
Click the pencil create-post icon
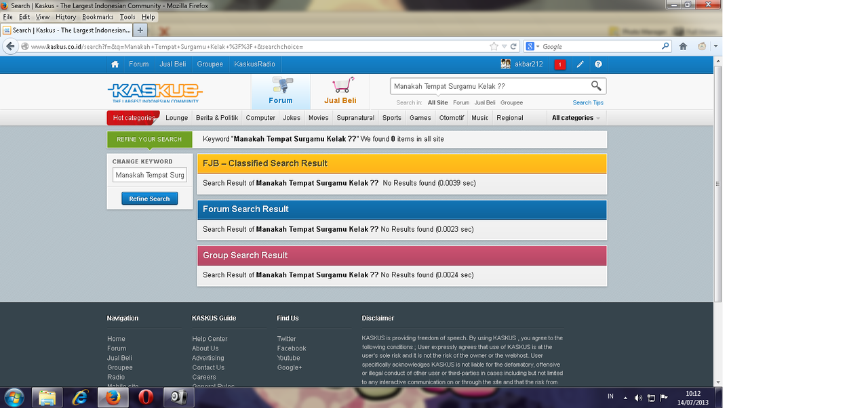(x=580, y=64)
